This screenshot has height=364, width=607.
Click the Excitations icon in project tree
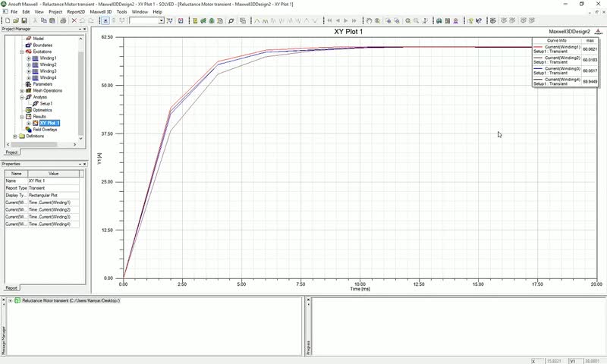point(29,52)
